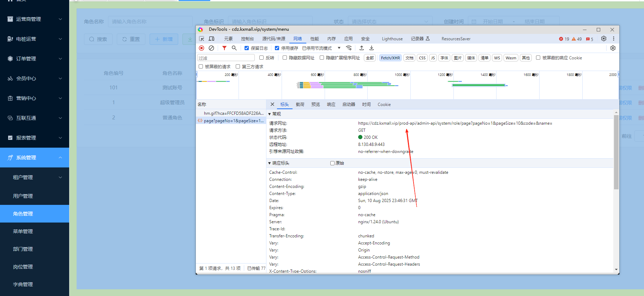
Task: Toggle device toolbar icon in DevTools
Action: 212,39
